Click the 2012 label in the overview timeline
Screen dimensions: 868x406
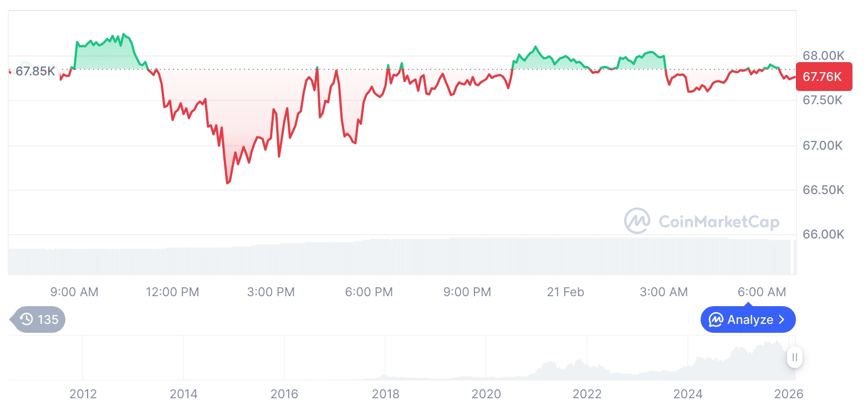(x=83, y=394)
